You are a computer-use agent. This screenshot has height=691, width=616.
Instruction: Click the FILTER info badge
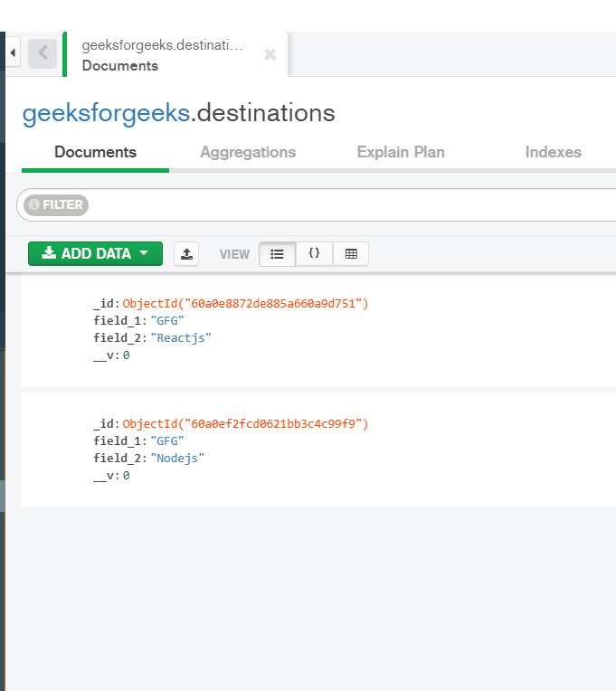tap(56, 205)
